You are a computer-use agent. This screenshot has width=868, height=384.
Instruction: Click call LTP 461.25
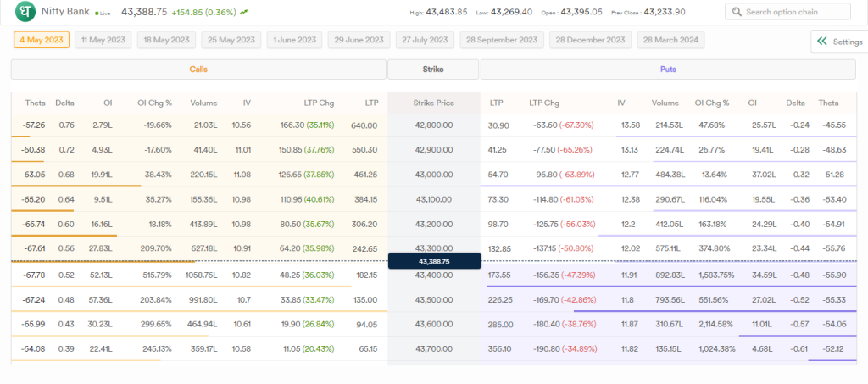pos(364,175)
